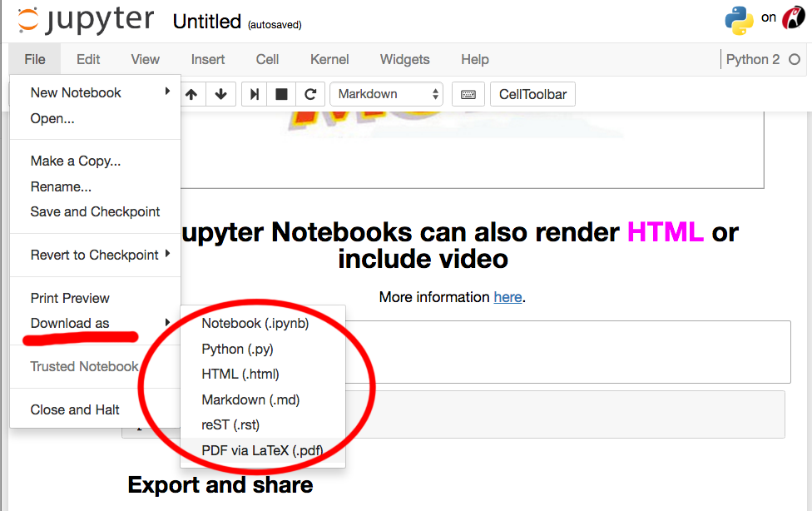Run cell and select below
Viewport: 812px width, 511px height.
coord(255,94)
